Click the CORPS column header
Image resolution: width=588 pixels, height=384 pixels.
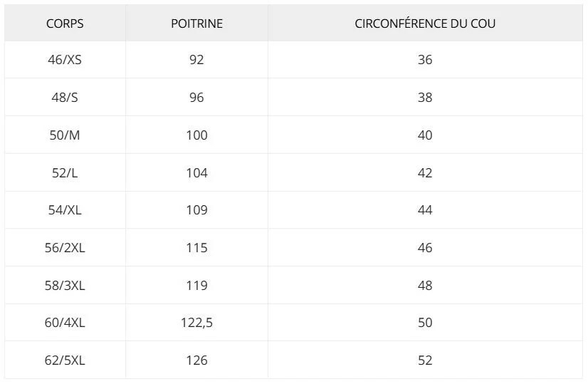(65, 24)
